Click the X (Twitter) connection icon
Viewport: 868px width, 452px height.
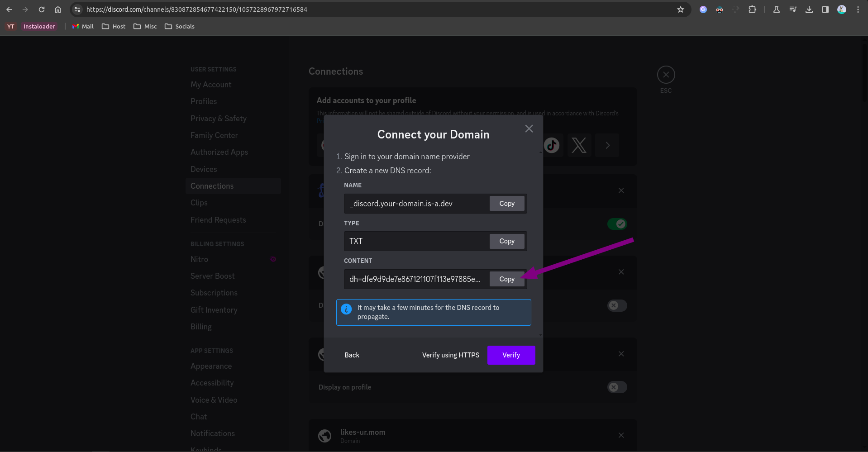click(x=579, y=145)
